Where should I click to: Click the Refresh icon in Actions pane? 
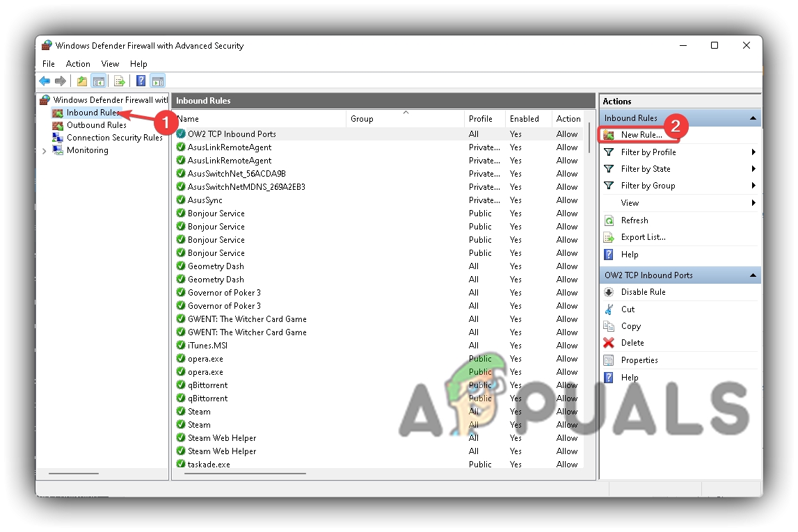(x=609, y=220)
